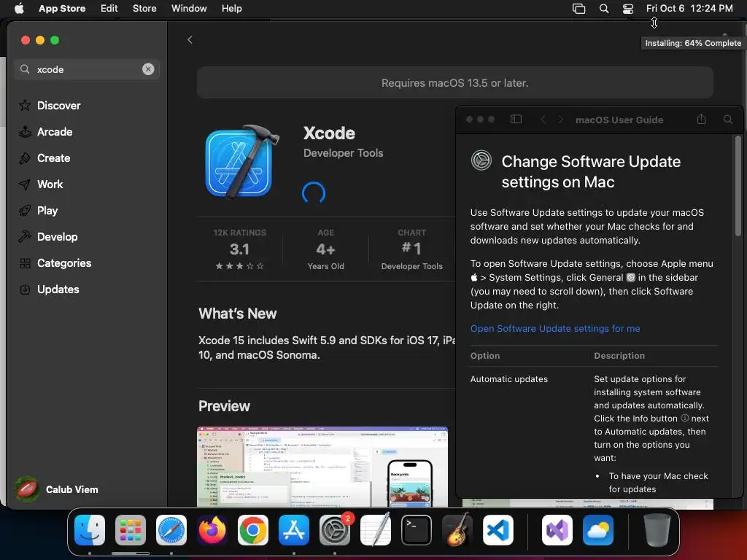Open the cloud weather app in Dock
The image size is (747, 560).
click(x=598, y=530)
